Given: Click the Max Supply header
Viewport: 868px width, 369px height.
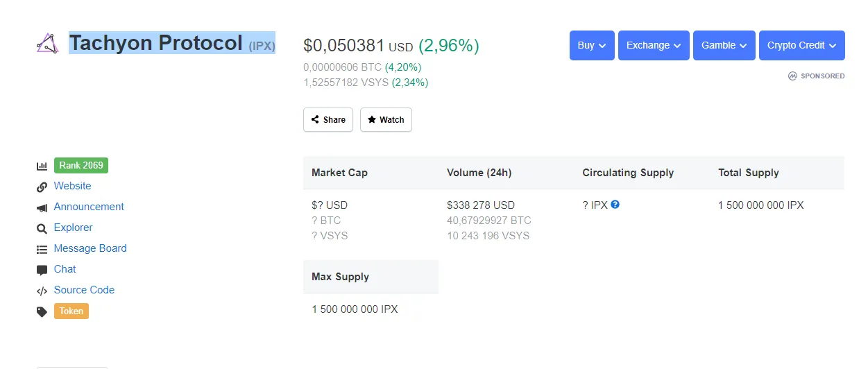Looking at the screenshot, I should (x=340, y=277).
